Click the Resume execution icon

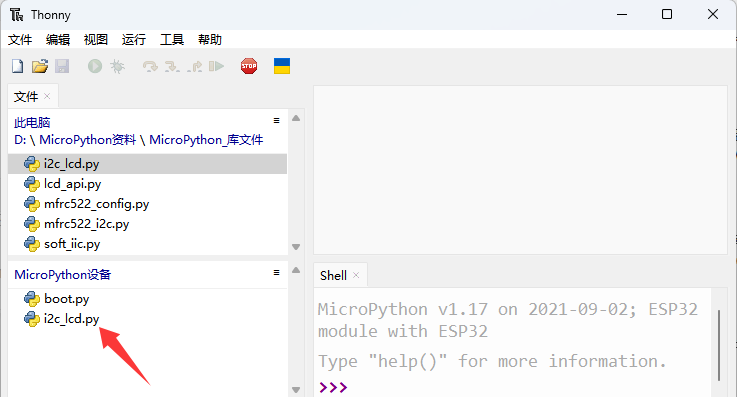point(217,66)
